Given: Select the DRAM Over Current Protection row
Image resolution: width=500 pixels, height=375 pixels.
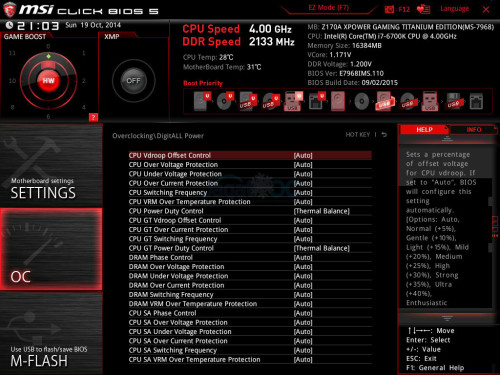Looking at the screenshot, I should tap(250, 285).
